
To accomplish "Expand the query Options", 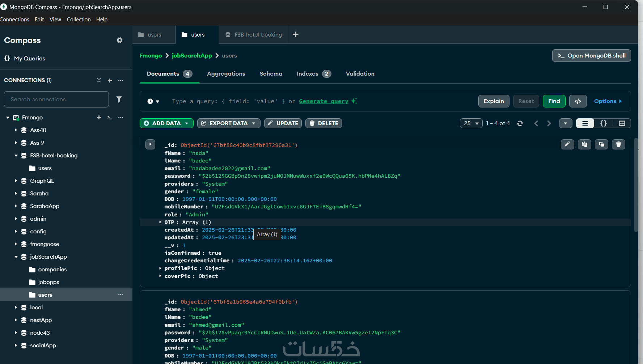I will (x=608, y=101).
